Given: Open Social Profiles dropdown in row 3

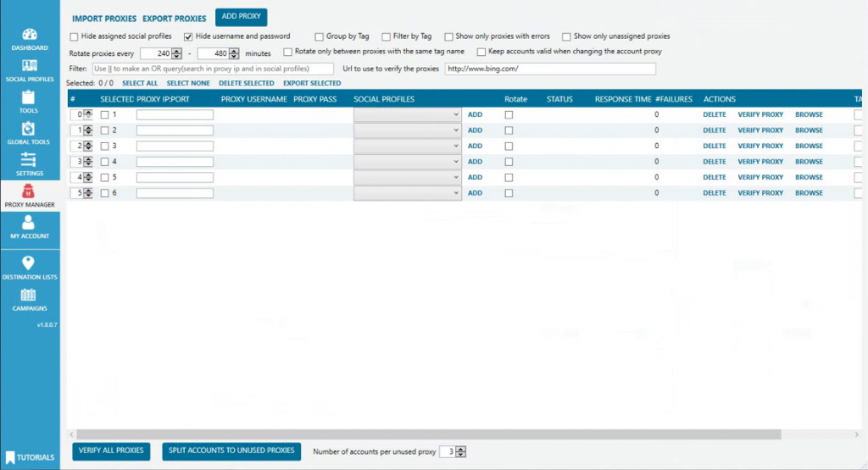Looking at the screenshot, I should (407, 146).
